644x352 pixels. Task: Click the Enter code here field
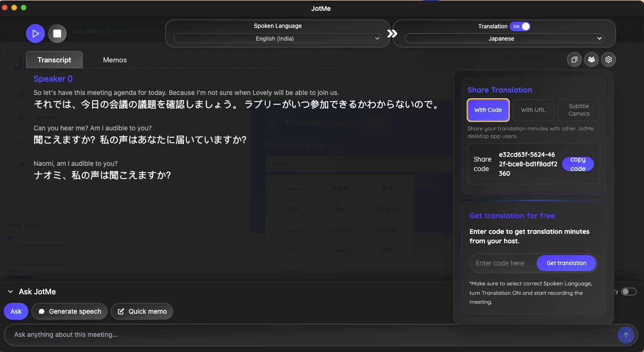click(x=503, y=263)
